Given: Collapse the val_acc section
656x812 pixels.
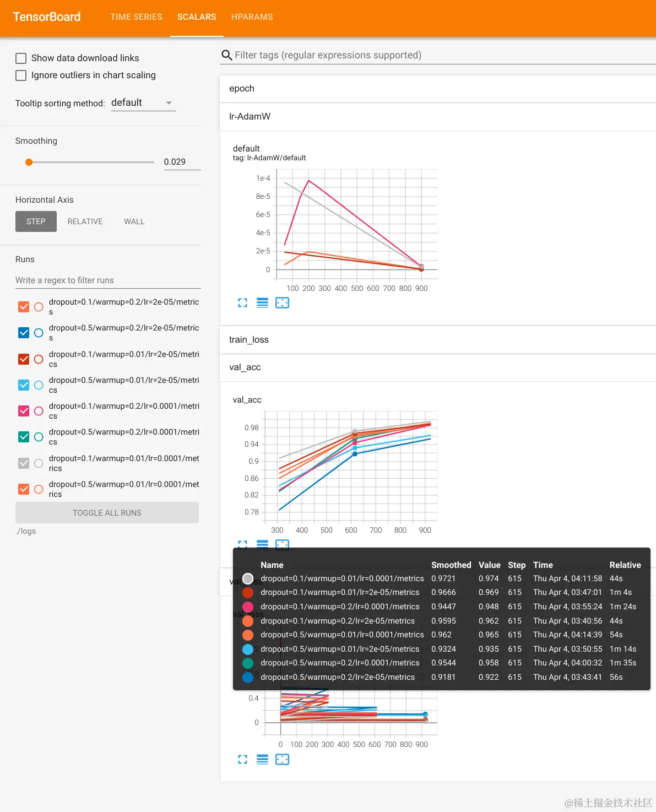Looking at the screenshot, I should [x=437, y=367].
